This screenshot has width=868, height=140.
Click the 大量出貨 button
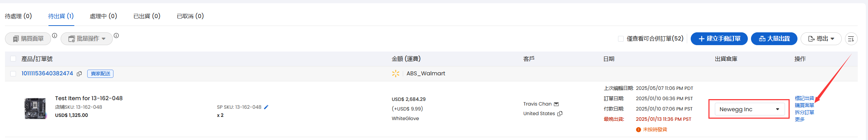click(774, 39)
